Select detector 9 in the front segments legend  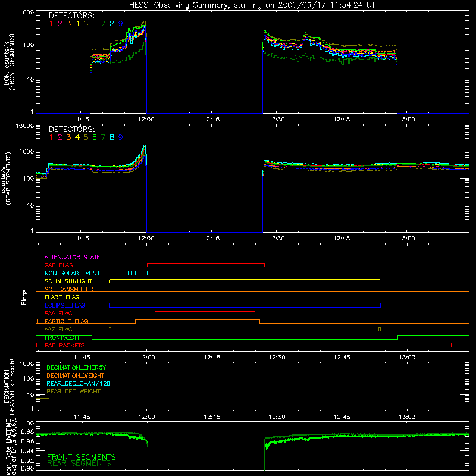121,24
